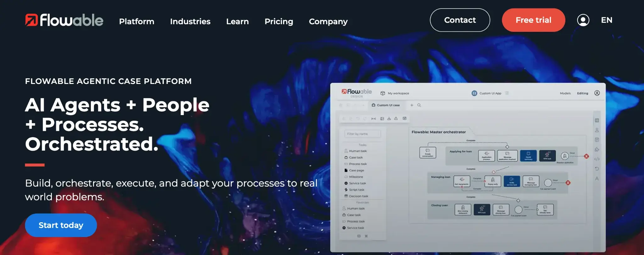Click Flowable: Master orchestrator diagram title

tap(438, 132)
